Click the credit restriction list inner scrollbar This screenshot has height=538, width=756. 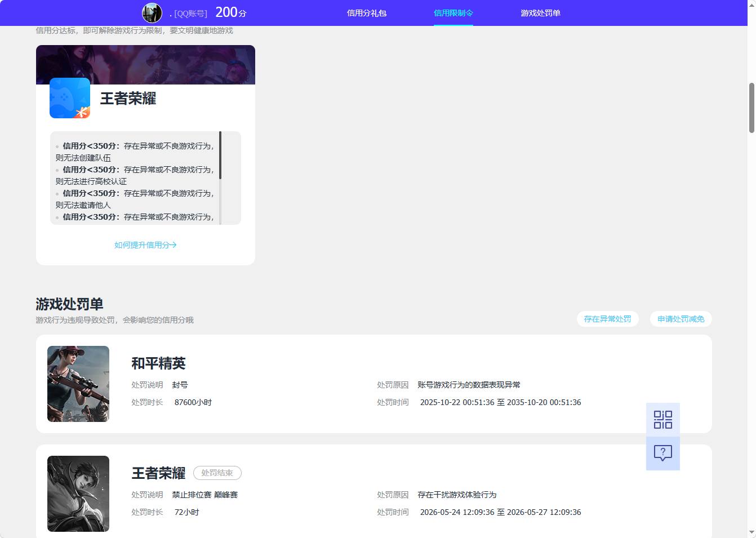coord(220,155)
